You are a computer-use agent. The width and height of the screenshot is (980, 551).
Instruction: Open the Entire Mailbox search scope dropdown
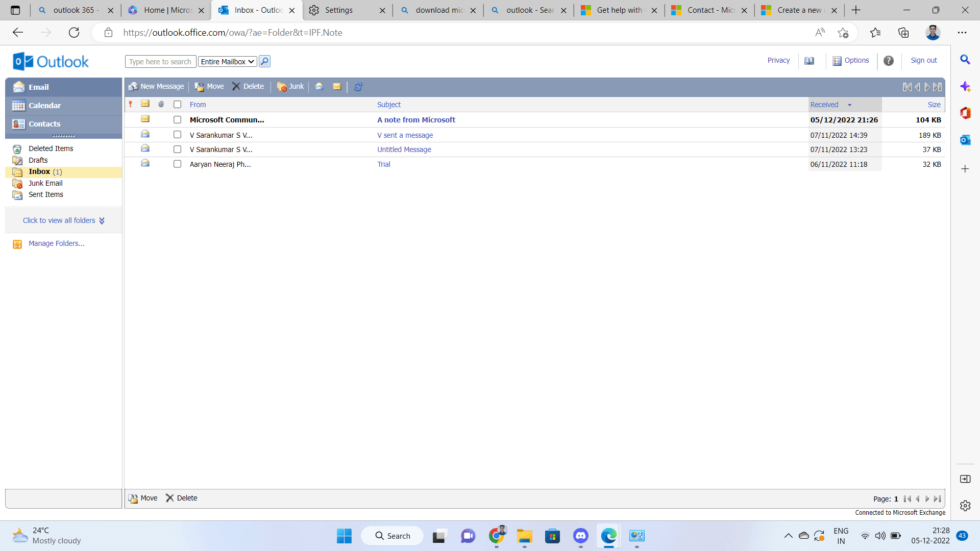coord(227,62)
